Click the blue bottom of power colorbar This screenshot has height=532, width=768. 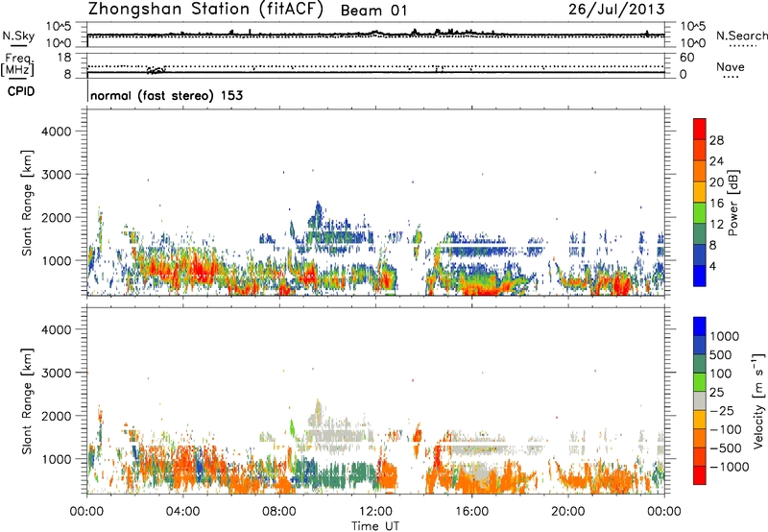pyautogui.click(x=700, y=276)
